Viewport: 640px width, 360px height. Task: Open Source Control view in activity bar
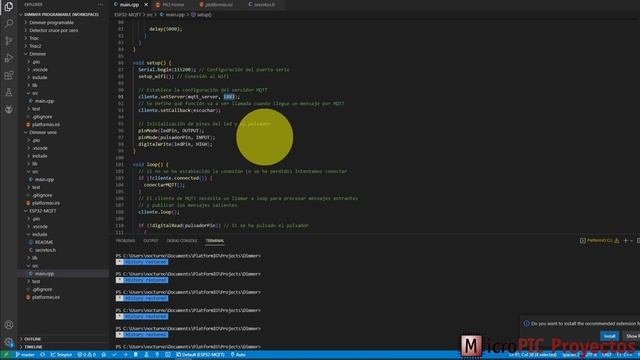[x=9, y=40]
